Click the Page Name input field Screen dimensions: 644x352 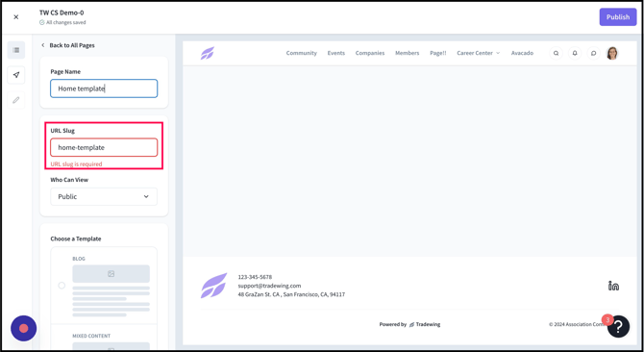(104, 88)
